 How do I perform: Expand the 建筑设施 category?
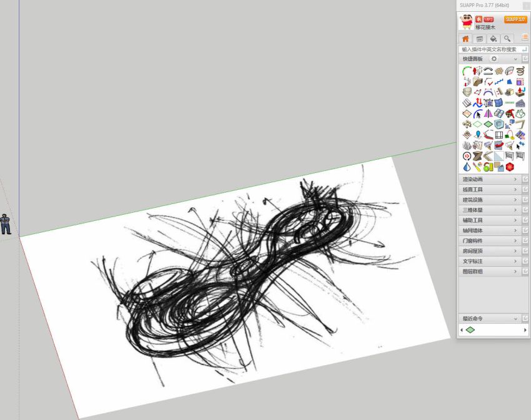[490, 200]
